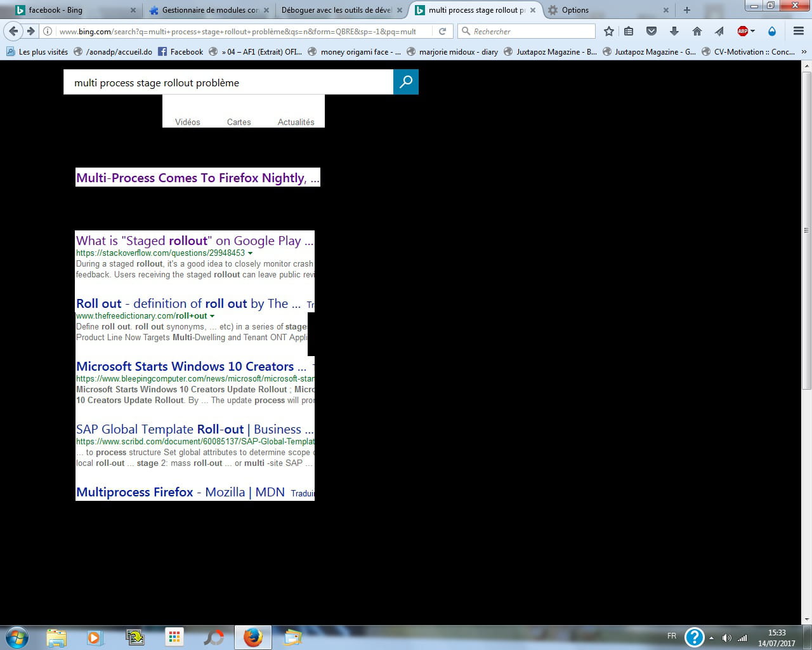Open site info icon in address bar
Image resolution: width=812 pixels, height=650 pixels.
point(48,31)
